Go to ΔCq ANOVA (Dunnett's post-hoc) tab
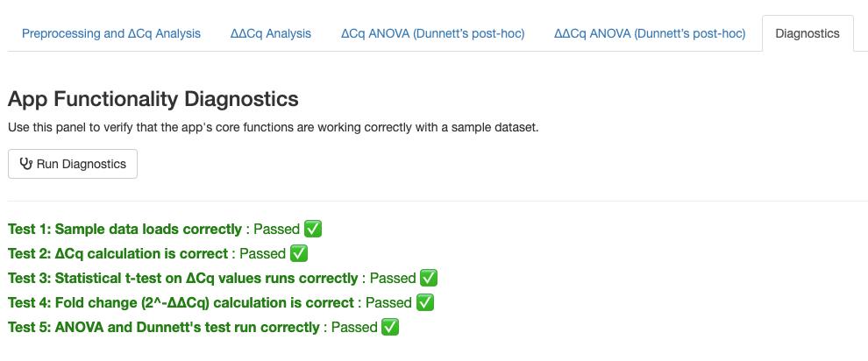This screenshot has width=868, height=361. coord(432,33)
